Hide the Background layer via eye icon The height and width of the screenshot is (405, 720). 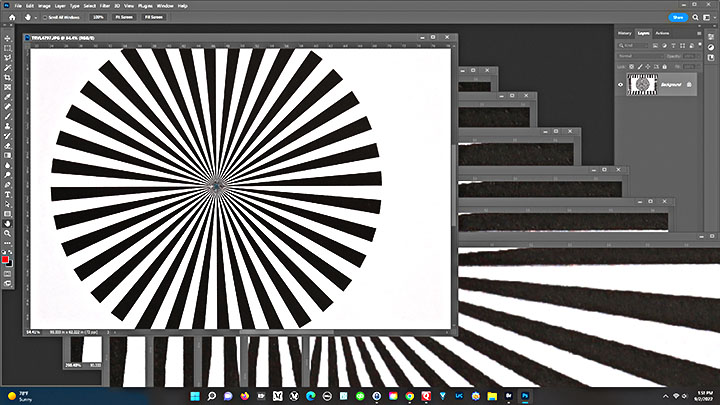[620, 84]
